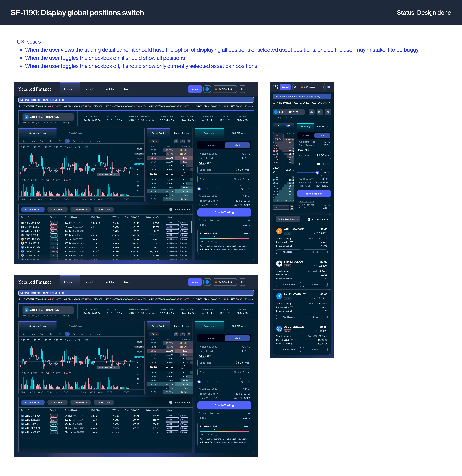The width and height of the screenshot is (462, 476).
Task: Click Add/Reduce on WBTC-MAR2026 mobile card
Action: tap(289, 252)
